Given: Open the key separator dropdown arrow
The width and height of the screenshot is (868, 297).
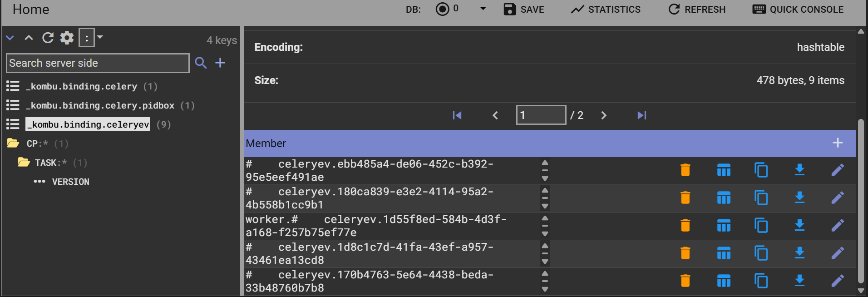Looking at the screenshot, I should (100, 37).
